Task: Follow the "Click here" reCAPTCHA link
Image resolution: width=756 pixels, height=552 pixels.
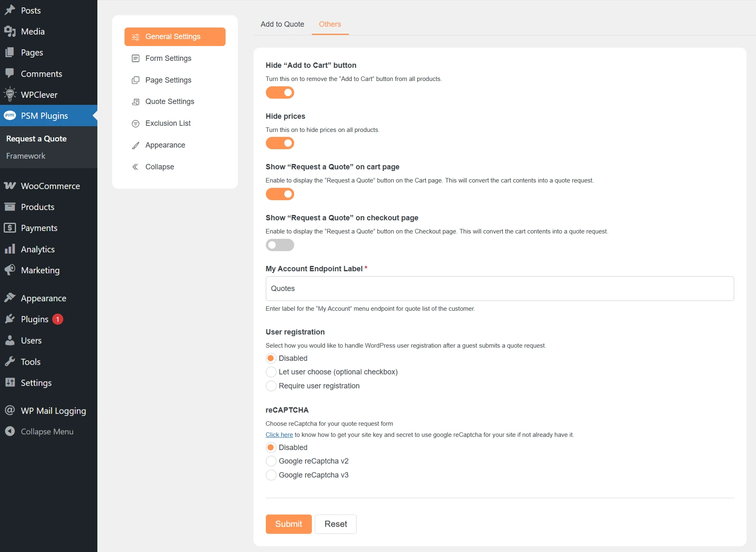Action: [279, 434]
